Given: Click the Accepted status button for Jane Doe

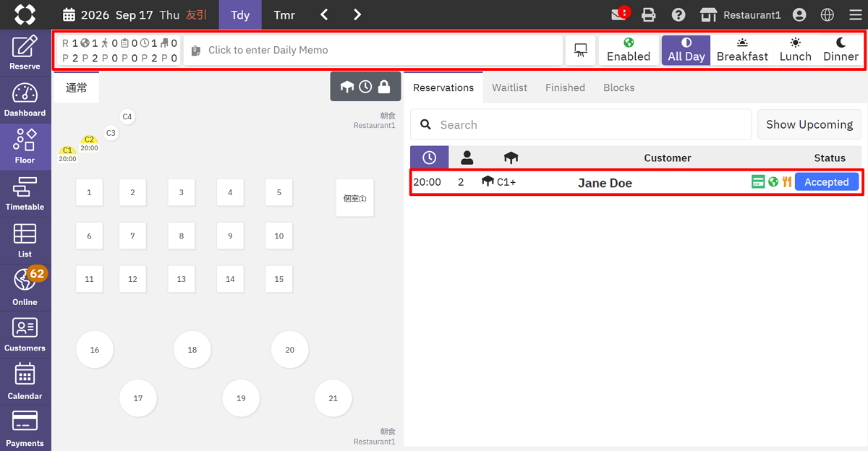Looking at the screenshot, I should tap(827, 182).
